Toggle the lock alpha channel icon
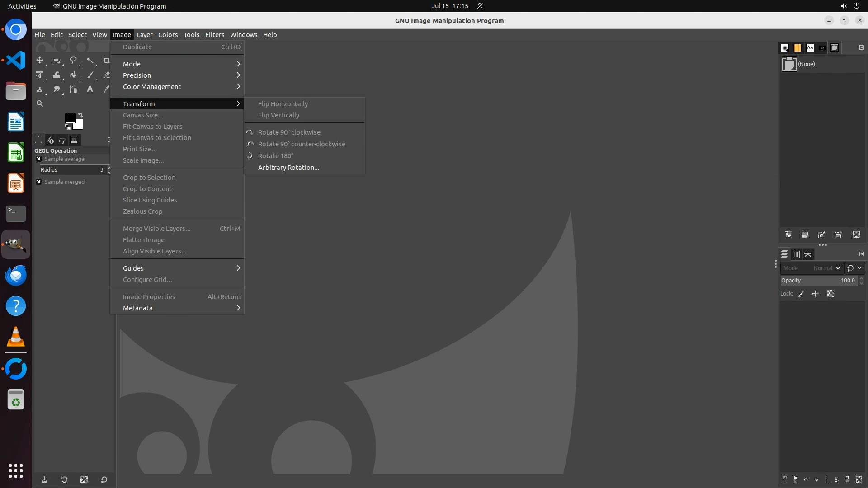868x488 pixels. 830,294
